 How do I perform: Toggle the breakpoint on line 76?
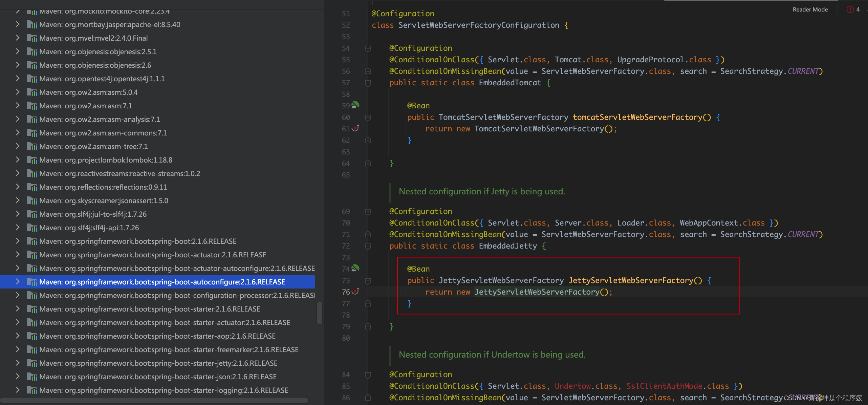pyautogui.click(x=355, y=292)
